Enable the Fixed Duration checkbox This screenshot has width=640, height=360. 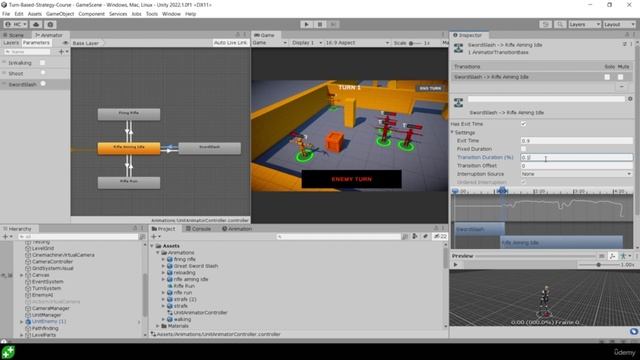(523, 149)
